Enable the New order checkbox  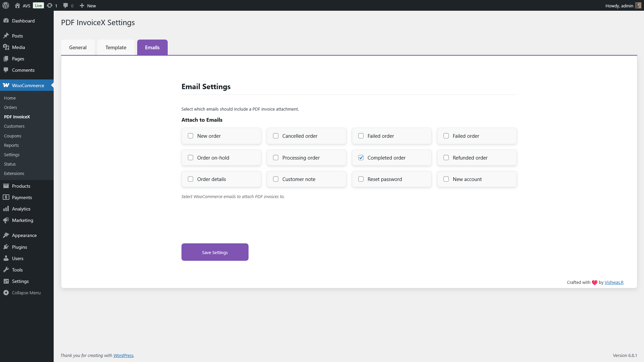[x=191, y=136]
